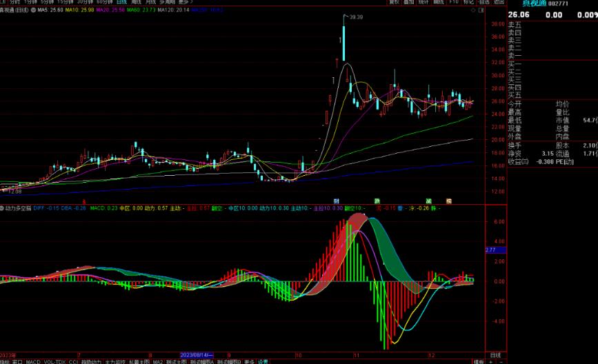
Task: Click the 返回 back button
Action: pos(499,2)
